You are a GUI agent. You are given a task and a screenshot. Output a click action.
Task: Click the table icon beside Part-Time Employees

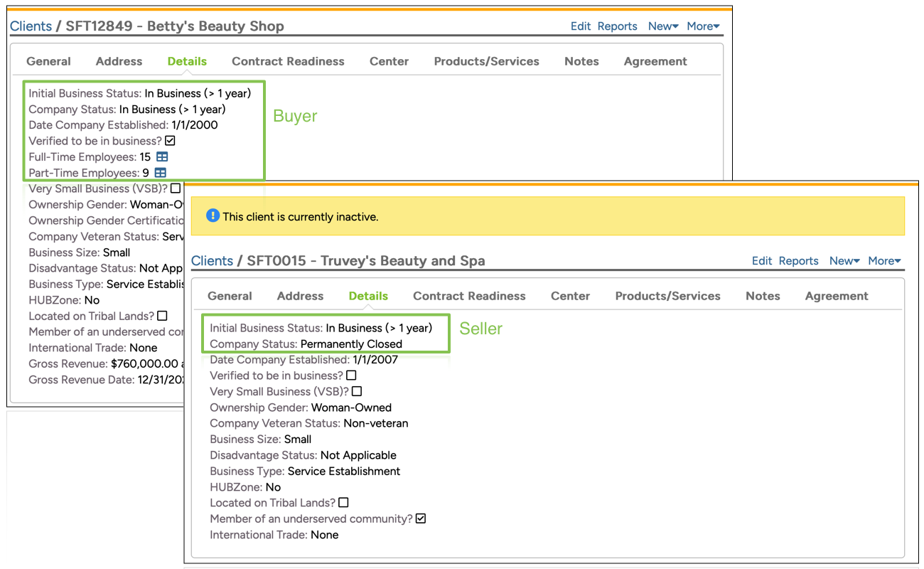click(x=161, y=173)
